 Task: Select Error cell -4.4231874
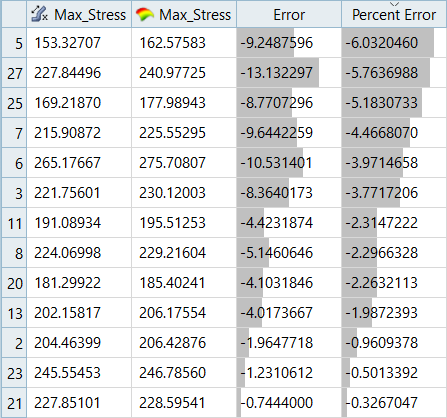[x=289, y=223]
